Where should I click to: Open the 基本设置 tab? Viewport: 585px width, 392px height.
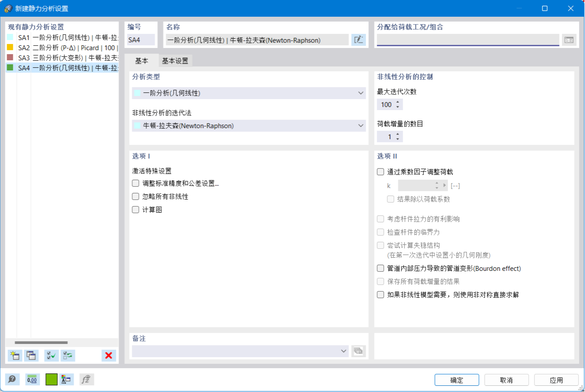coord(175,61)
